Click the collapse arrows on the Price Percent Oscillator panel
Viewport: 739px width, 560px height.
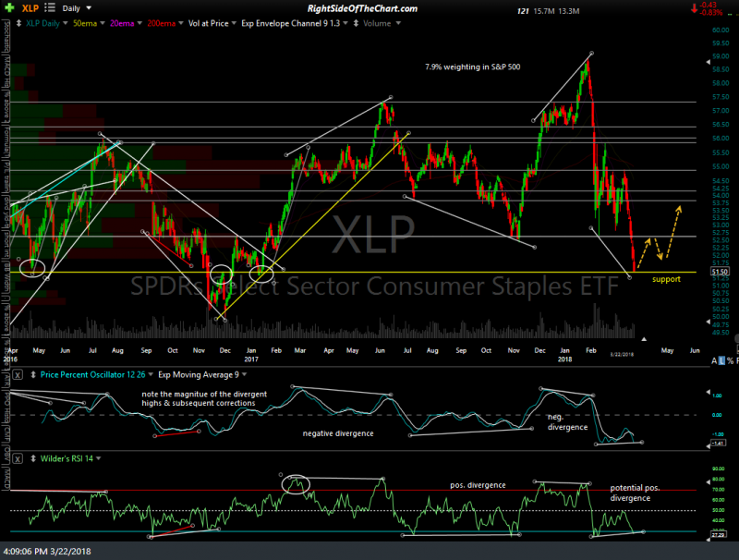tap(32, 375)
